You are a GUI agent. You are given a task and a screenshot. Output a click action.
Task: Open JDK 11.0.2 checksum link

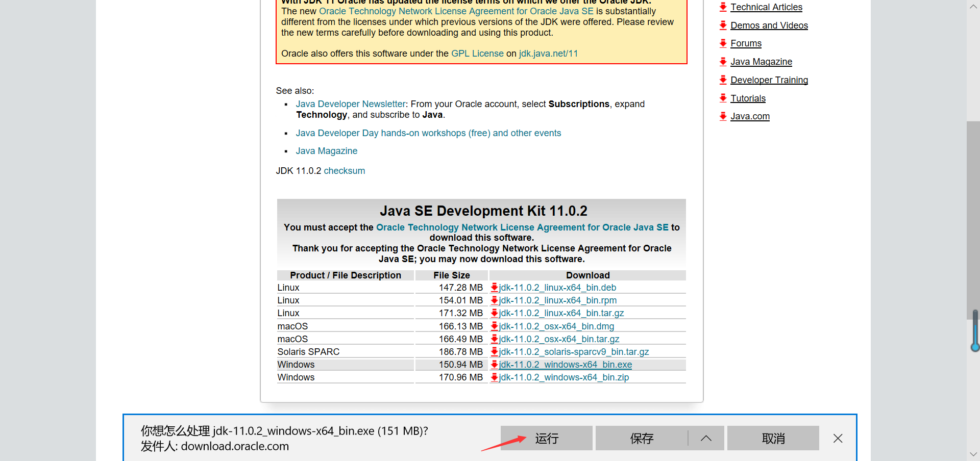(x=345, y=171)
